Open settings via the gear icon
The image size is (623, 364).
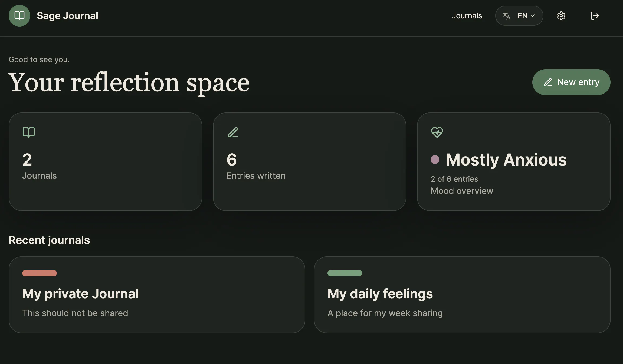(561, 16)
